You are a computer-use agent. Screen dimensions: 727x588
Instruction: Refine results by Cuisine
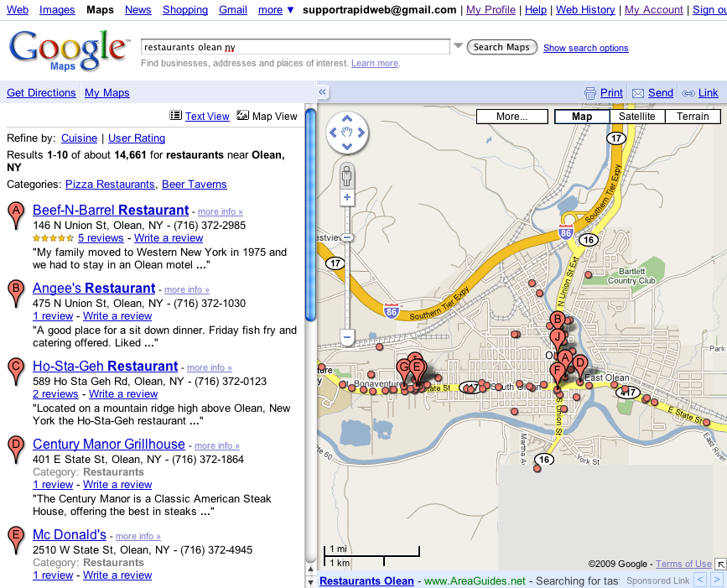coord(80,138)
